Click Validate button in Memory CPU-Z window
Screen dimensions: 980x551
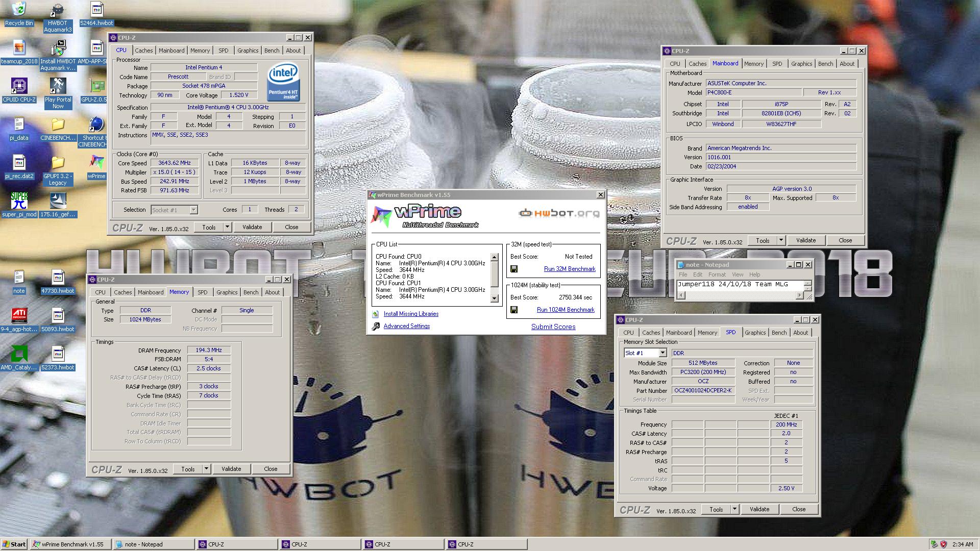pyautogui.click(x=231, y=469)
